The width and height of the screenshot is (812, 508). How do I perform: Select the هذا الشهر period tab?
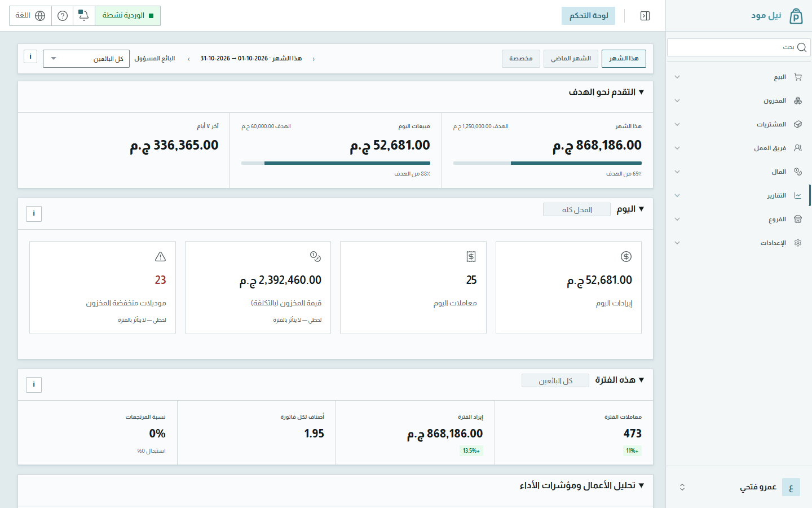click(x=624, y=59)
